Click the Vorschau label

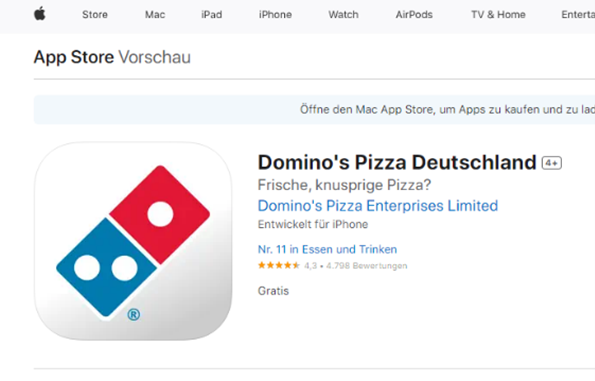154,57
